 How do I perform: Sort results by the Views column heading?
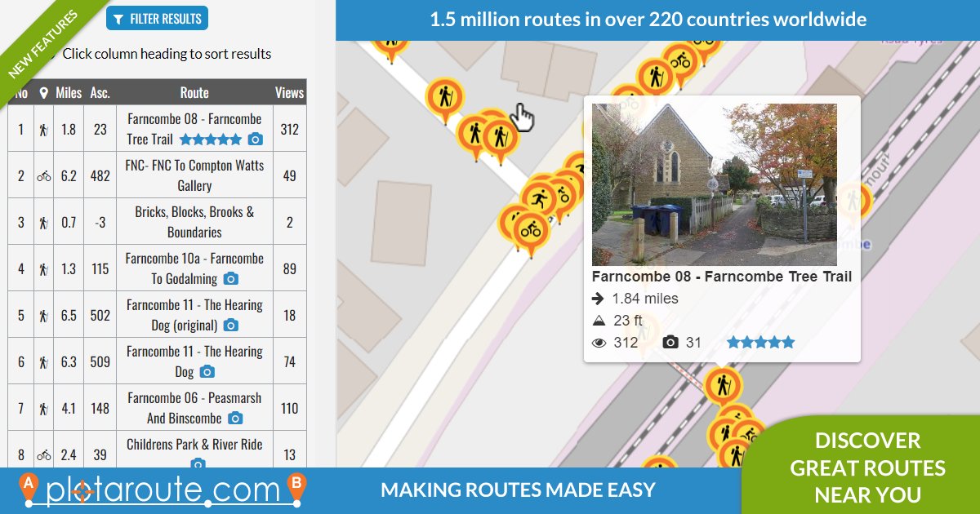pyautogui.click(x=288, y=92)
